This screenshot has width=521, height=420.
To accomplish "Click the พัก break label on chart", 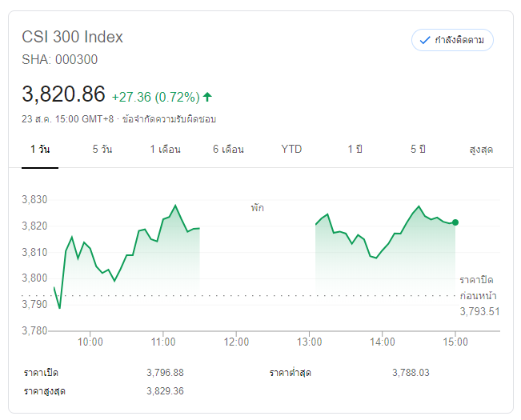I will point(257,207).
